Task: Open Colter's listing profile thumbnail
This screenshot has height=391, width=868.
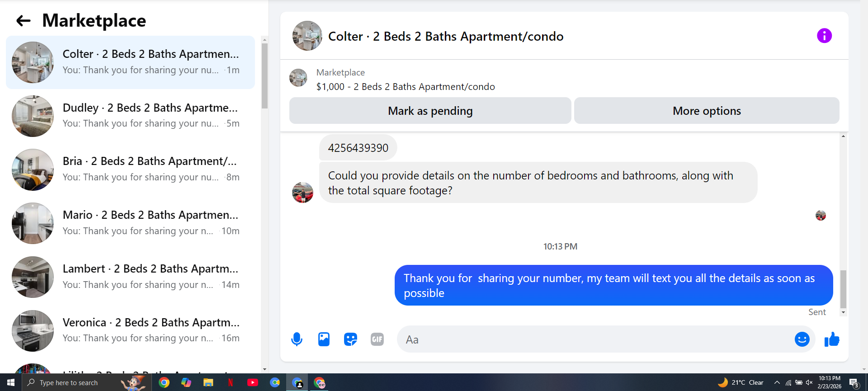Action: tap(307, 36)
